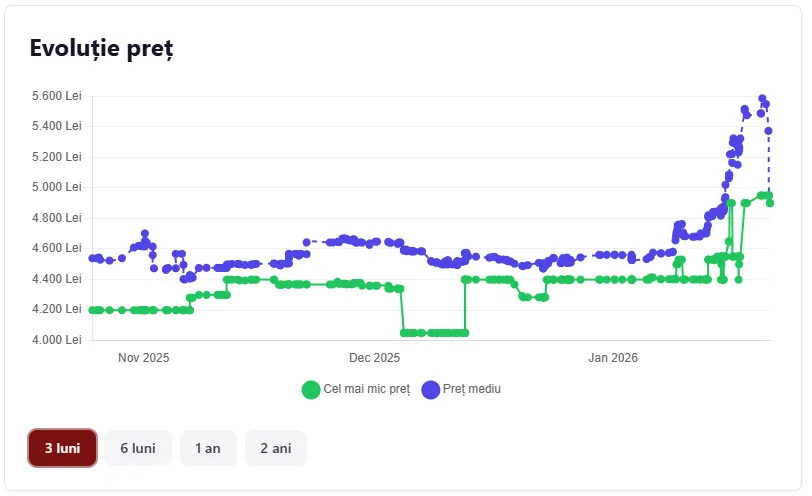Click the lowest green segment in December
812x496 pixels.
point(434,333)
